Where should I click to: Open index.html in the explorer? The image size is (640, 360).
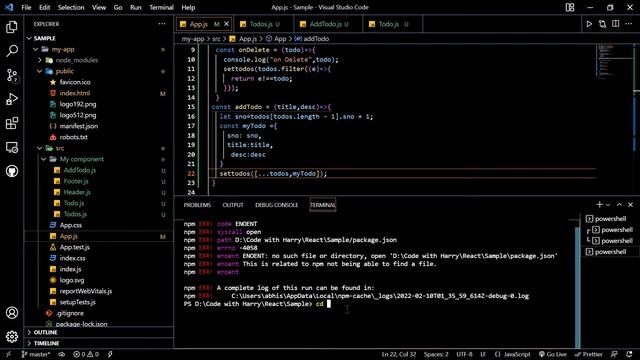click(75, 93)
